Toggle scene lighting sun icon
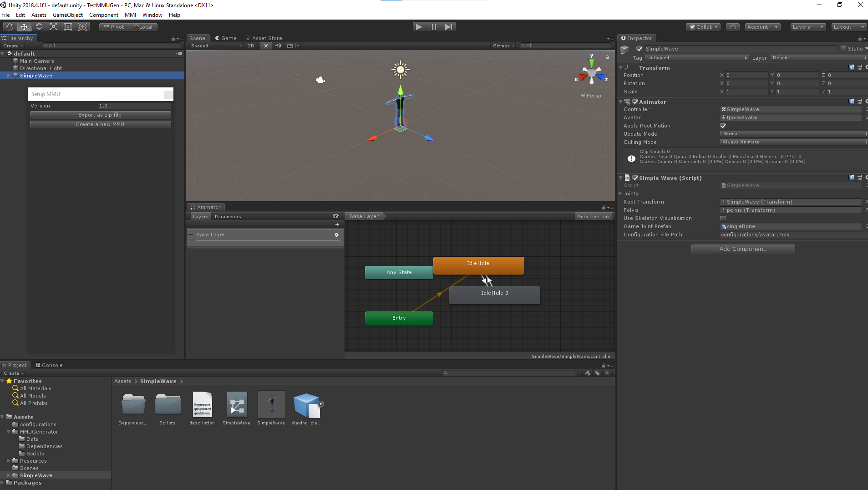This screenshot has width=868, height=490. (266, 46)
